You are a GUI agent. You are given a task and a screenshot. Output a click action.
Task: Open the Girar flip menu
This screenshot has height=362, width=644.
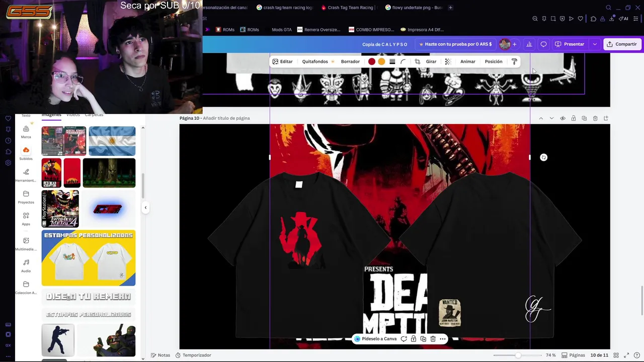[431, 61]
